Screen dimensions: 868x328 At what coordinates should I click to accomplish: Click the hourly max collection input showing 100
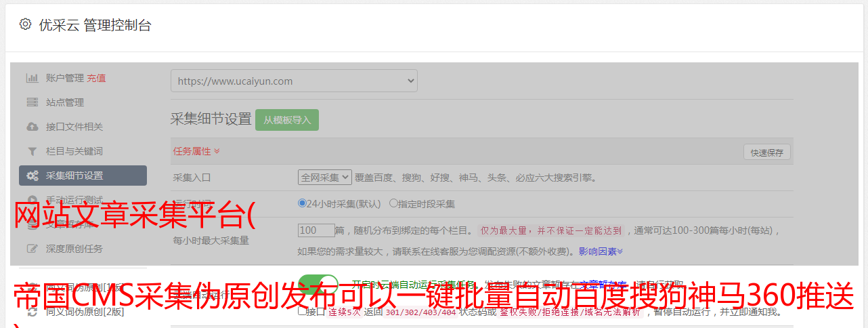pyautogui.click(x=316, y=230)
